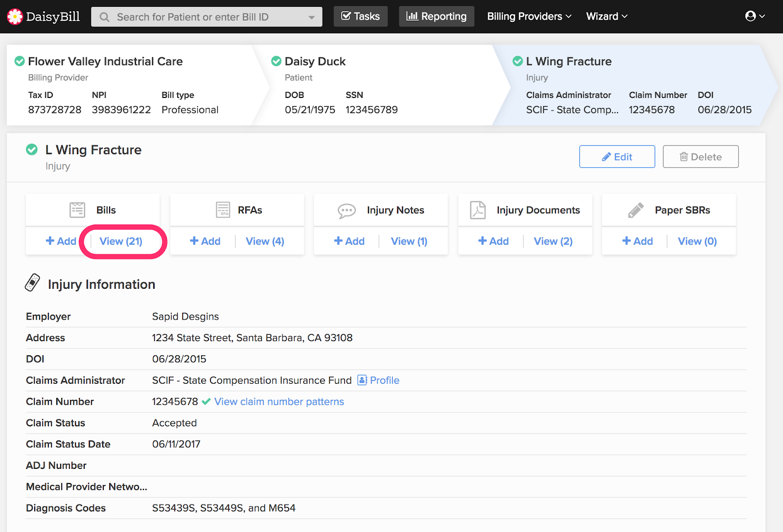The width and height of the screenshot is (783, 532).
Task: Expand the Wizard menu
Action: click(x=607, y=16)
